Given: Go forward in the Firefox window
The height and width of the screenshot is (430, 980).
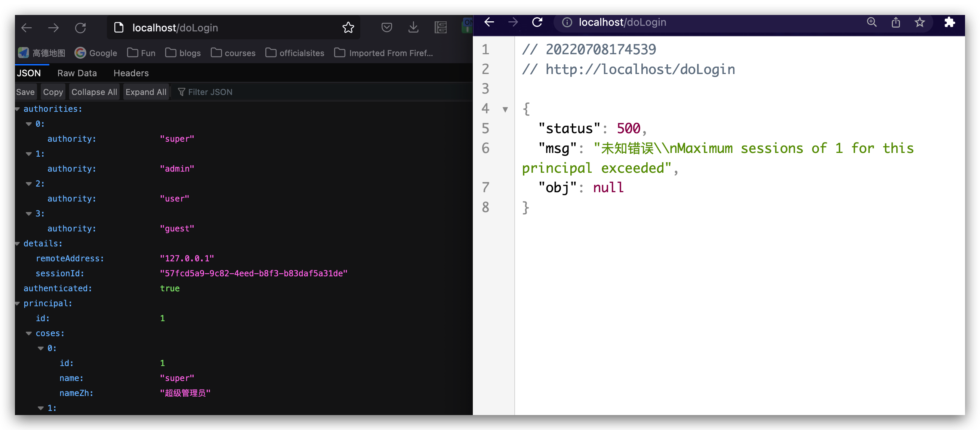Looking at the screenshot, I should 53,28.
